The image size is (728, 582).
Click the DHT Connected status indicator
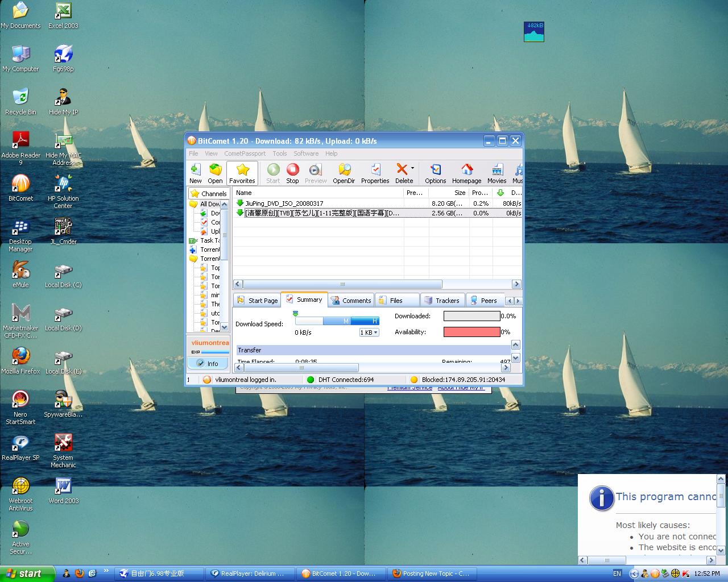tap(340, 380)
